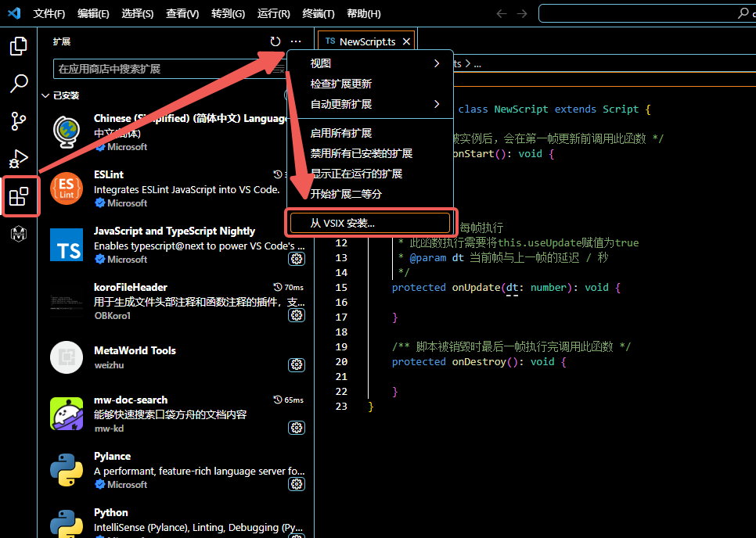Open the Extensions view icon
The image size is (756, 538).
pos(19,196)
